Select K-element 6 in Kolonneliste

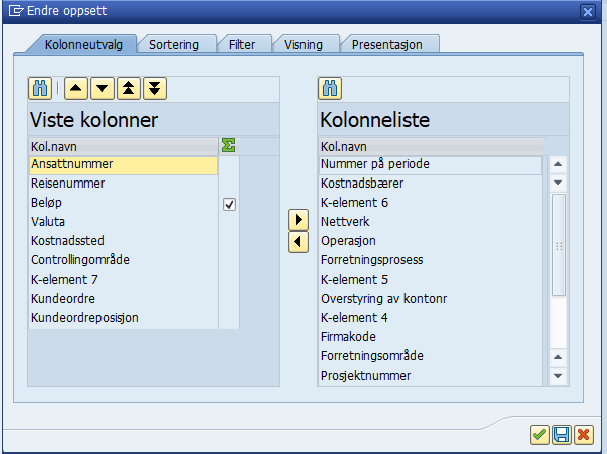(430, 203)
